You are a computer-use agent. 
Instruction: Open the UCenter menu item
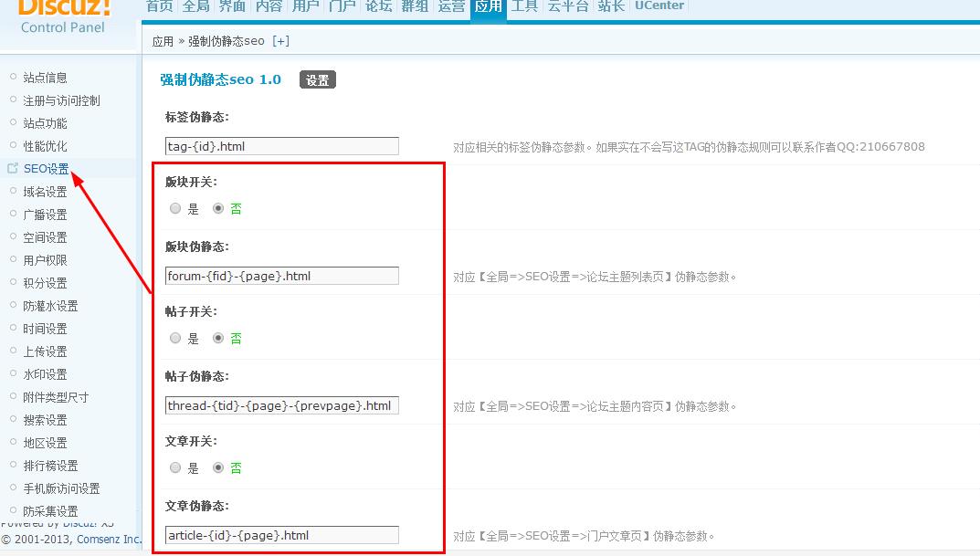tap(659, 7)
